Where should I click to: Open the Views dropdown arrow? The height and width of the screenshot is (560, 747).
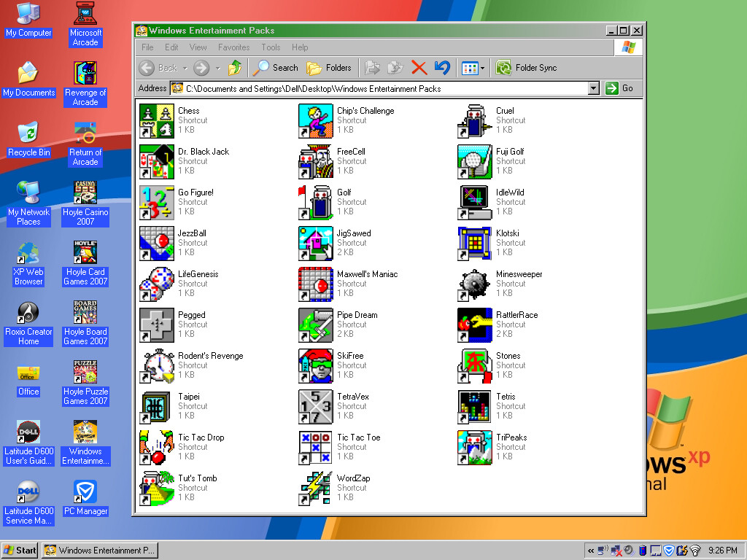(483, 68)
